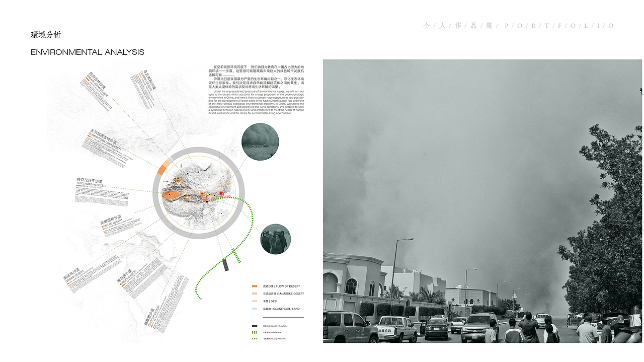Click the 'GURBANTUNG USSA DESETT' label
This screenshot has height=362, width=644.
(x=105, y=141)
